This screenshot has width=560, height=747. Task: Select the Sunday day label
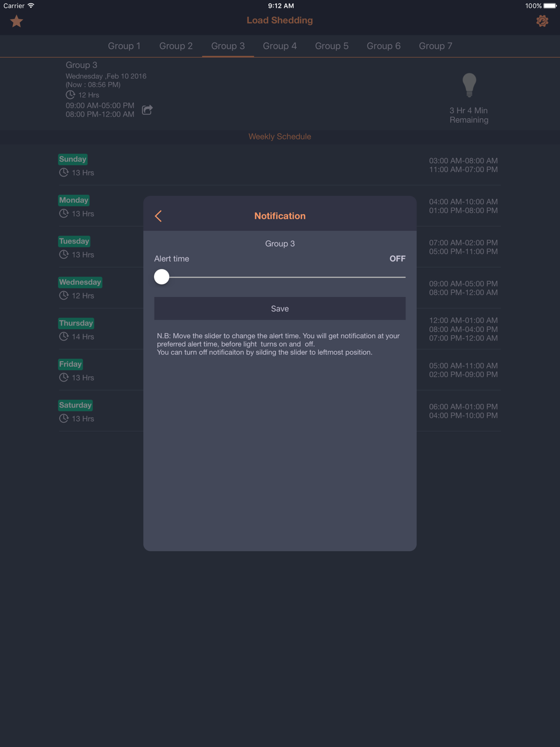73,159
